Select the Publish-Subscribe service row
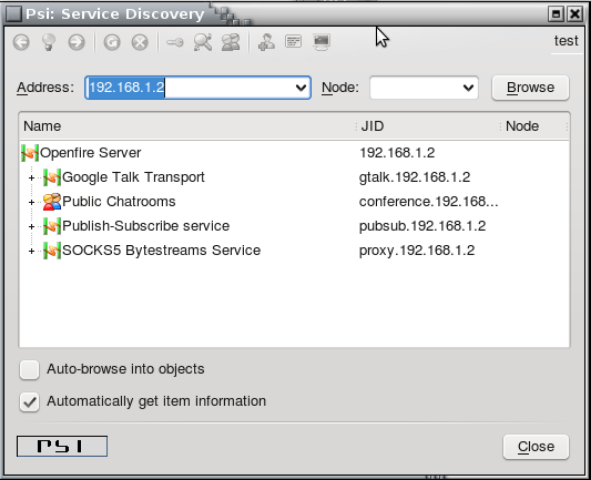The width and height of the screenshot is (591, 480). [294, 226]
